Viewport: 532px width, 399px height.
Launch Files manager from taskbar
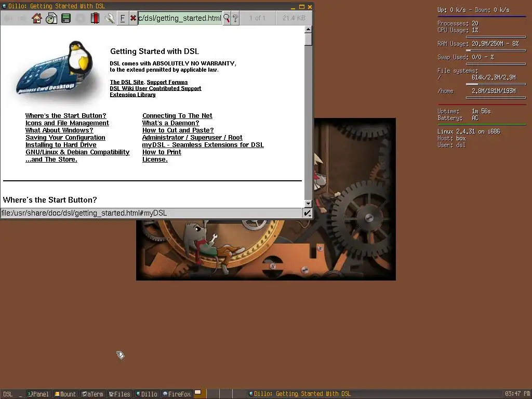coord(120,394)
